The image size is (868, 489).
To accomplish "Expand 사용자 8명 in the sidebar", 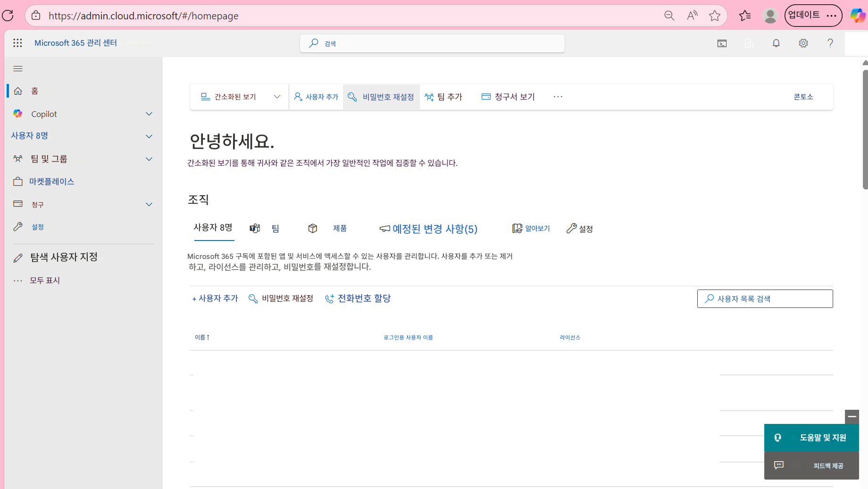I will coord(149,136).
